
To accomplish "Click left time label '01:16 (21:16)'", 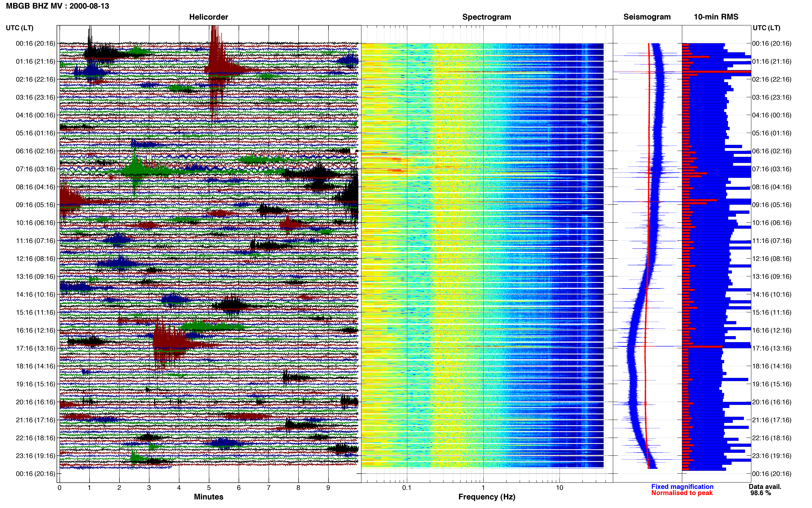I will [x=36, y=61].
